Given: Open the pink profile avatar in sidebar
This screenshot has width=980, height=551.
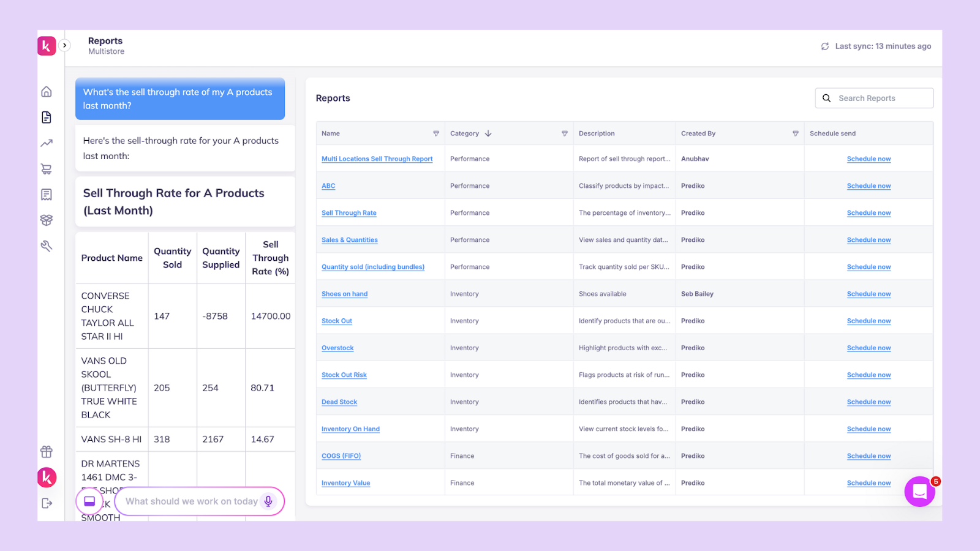Looking at the screenshot, I should tap(47, 478).
